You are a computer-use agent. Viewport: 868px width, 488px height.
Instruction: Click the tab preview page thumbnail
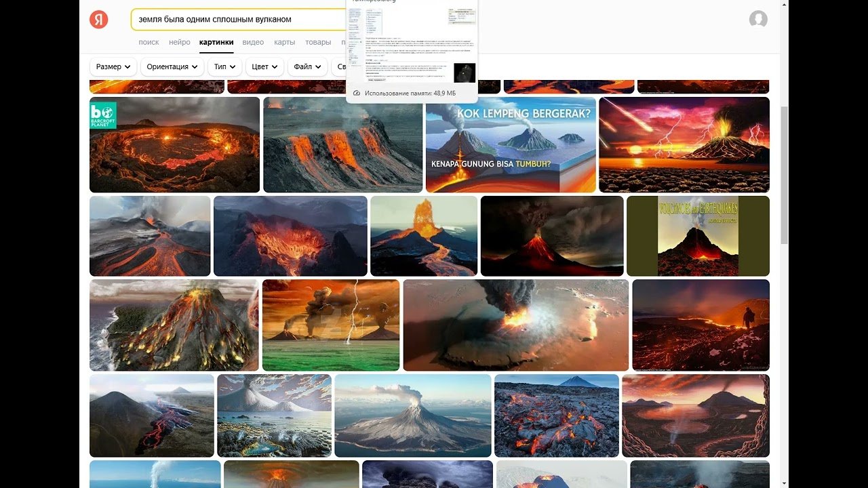pyautogui.click(x=412, y=45)
